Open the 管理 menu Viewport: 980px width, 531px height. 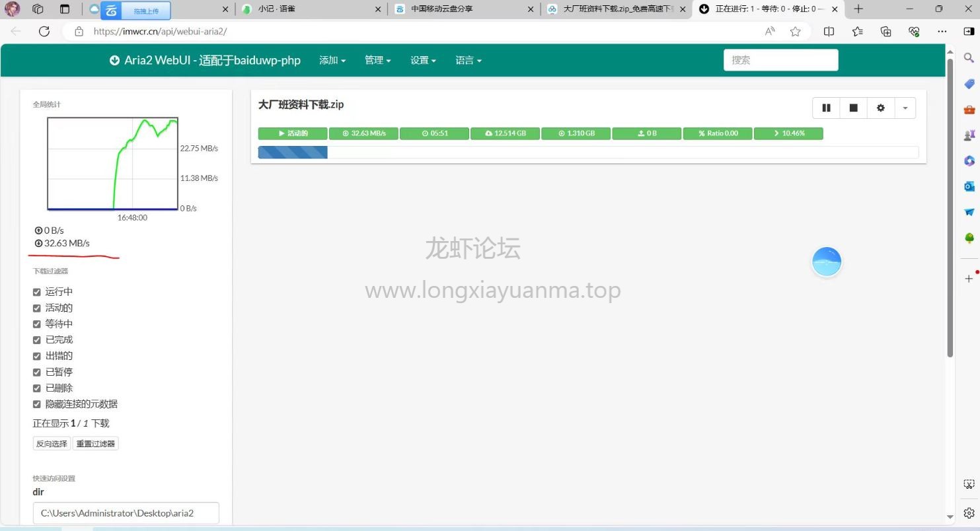[377, 60]
